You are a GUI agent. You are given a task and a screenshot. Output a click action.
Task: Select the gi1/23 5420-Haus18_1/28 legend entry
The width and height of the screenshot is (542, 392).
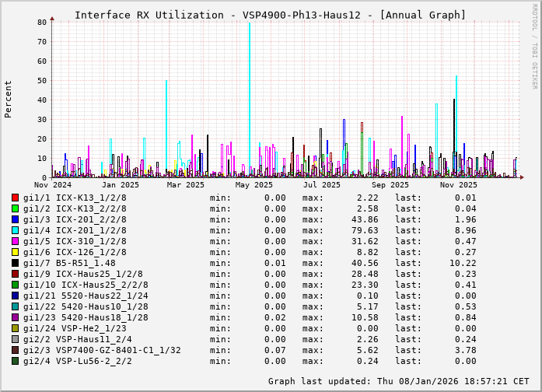coord(86,317)
